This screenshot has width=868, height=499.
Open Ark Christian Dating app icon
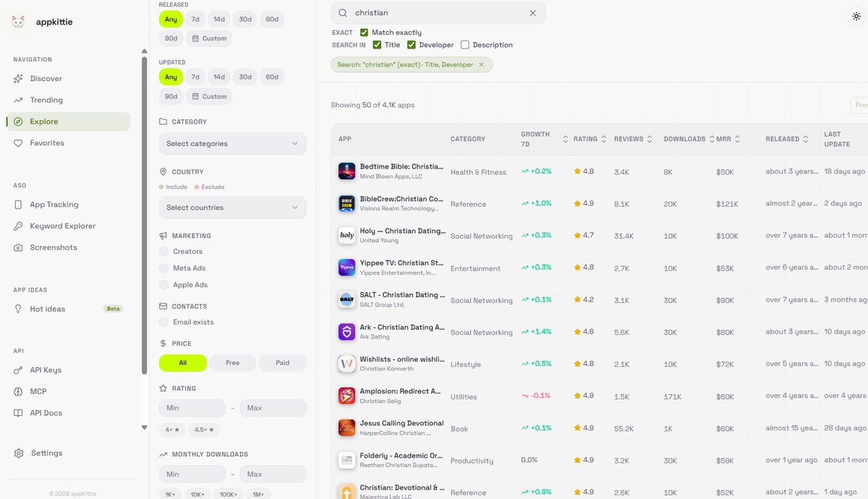pos(346,332)
